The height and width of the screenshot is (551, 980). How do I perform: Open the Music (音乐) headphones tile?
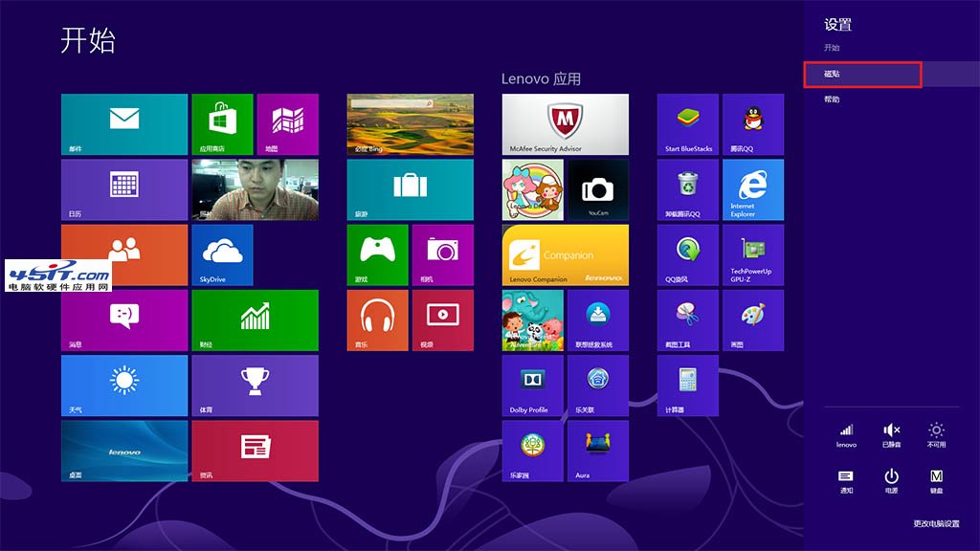[x=377, y=320]
